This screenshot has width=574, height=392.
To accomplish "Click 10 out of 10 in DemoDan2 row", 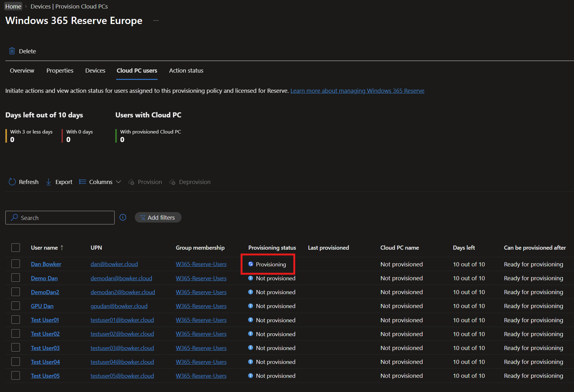I will point(469,292).
